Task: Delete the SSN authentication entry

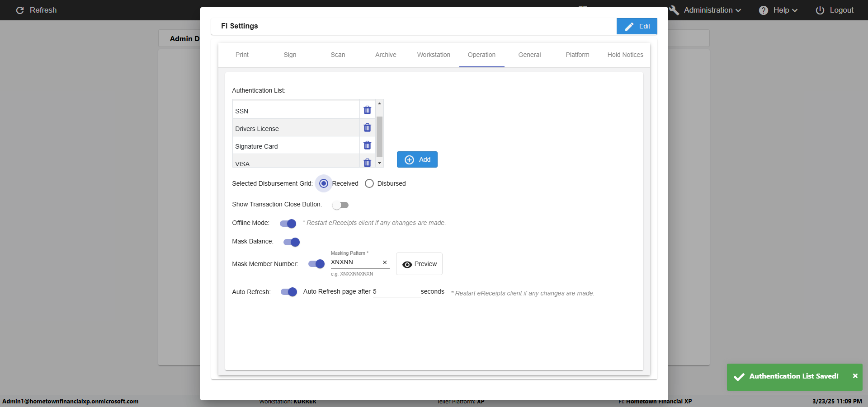Action: pos(367,110)
